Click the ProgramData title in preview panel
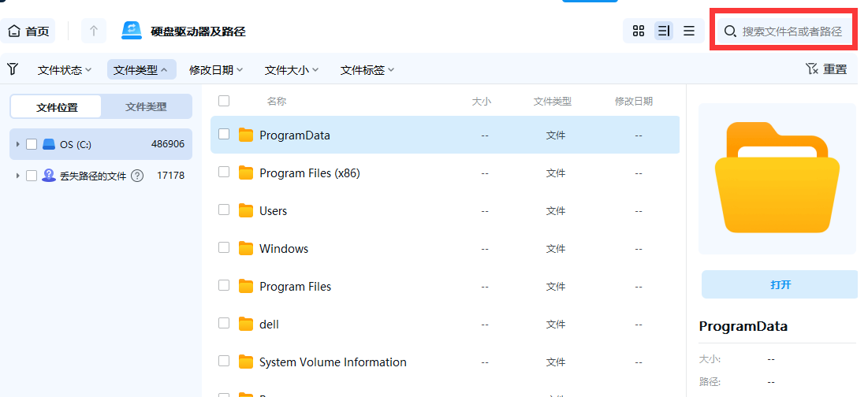The width and height of the screenshot is (868, 397). pyautogui.click(x=743, y=326)
